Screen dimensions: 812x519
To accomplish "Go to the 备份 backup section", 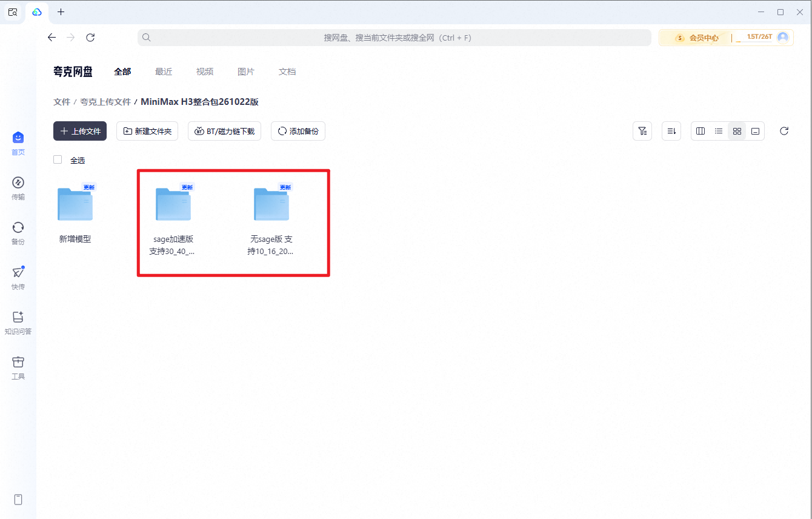I will click(18, 227).
